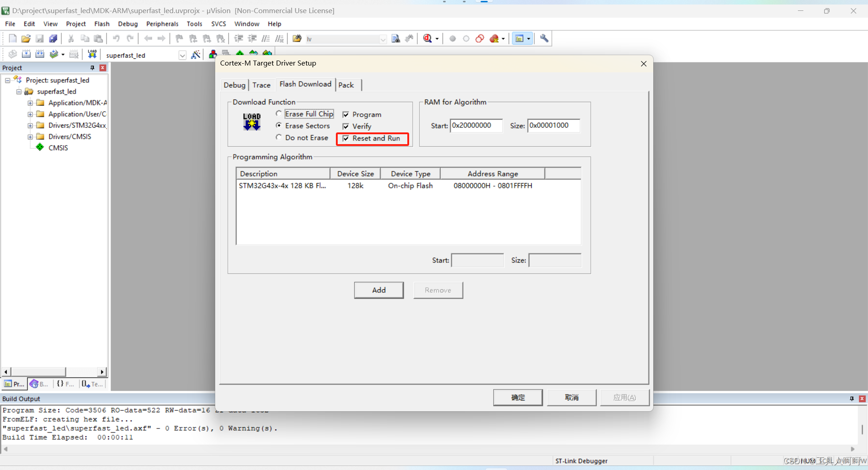This screenshot has width=868, height=470.
Task: Open the Pack tab
Action: click(346, 85)
